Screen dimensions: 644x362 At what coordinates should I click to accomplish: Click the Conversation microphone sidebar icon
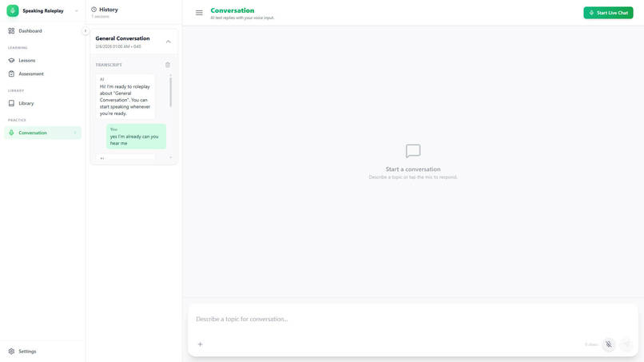coord(11,133)
